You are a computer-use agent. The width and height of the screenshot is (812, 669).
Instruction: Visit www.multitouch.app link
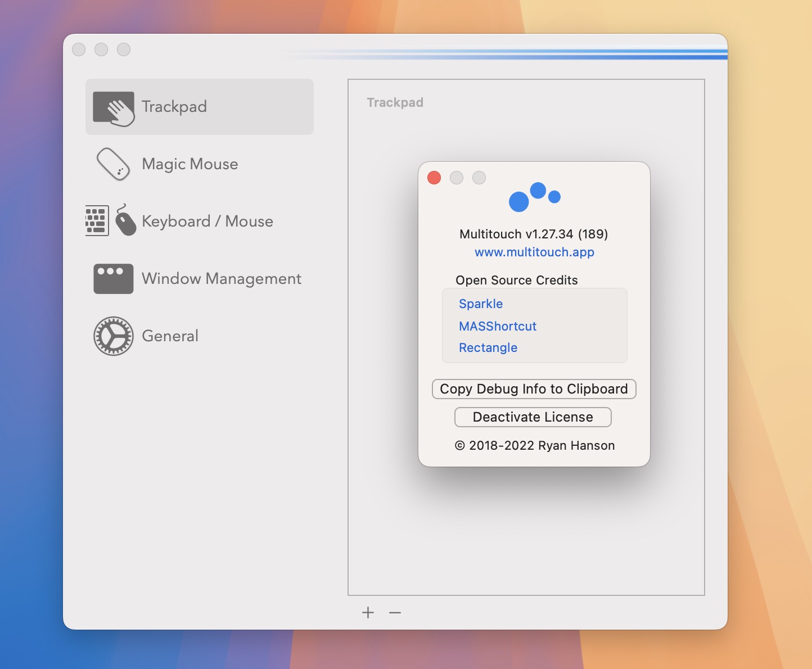(x=534, y=252)
